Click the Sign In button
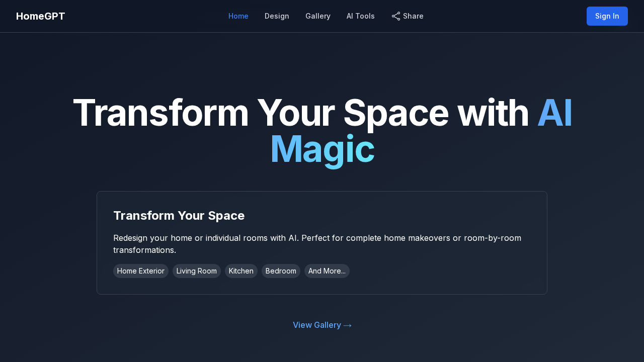This screenshot has width=644, height=362. pyautogui.click(x=607, y=16)
